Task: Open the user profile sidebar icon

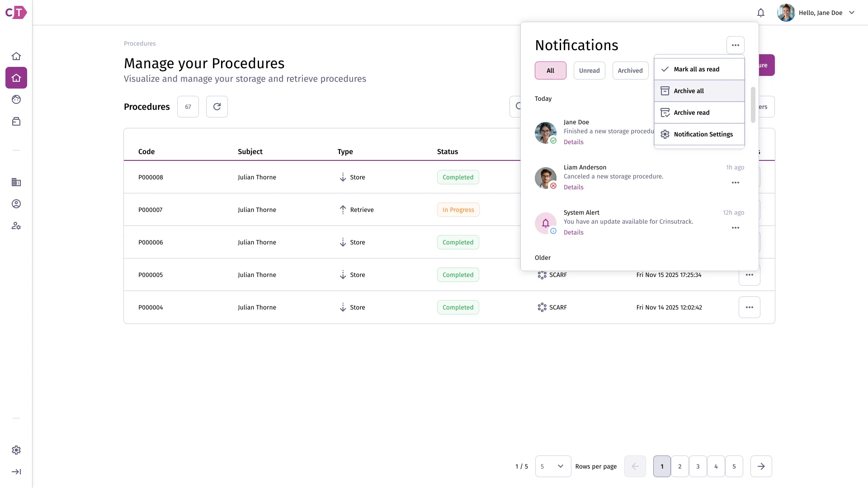Action: tap(16, 204)
